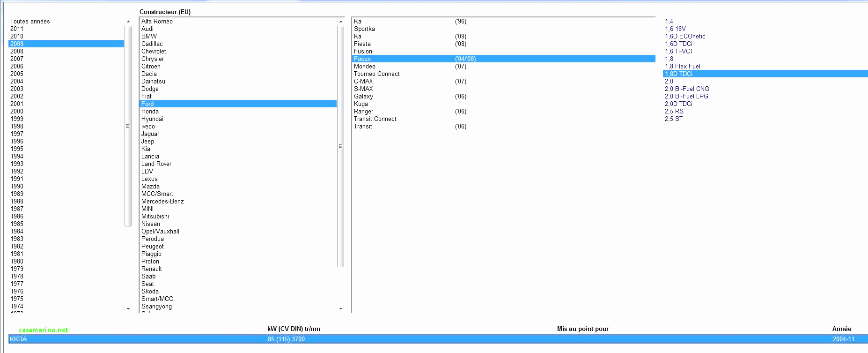The image size is (868, 353).
Task: Select Renault as manufacturer
Action: pyautogui.click(x=152, y=269)
